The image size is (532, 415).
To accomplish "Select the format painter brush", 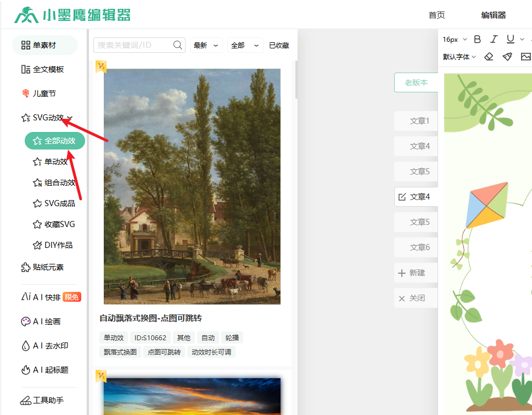I will (507, 57).
